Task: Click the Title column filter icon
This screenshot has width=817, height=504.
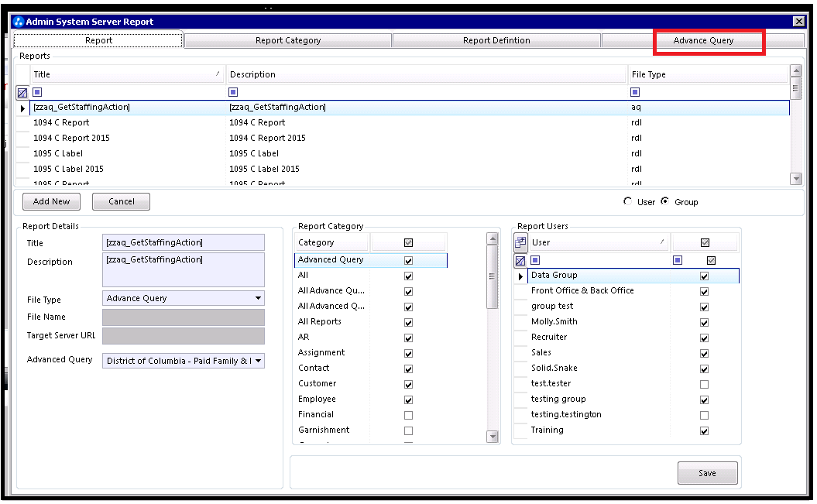Action: click(37, 92)
